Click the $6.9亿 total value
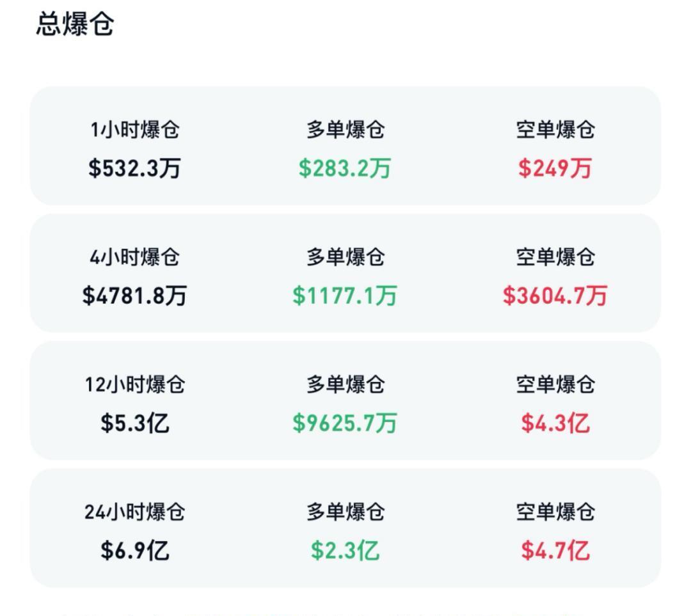 click(x=135, y=550)
